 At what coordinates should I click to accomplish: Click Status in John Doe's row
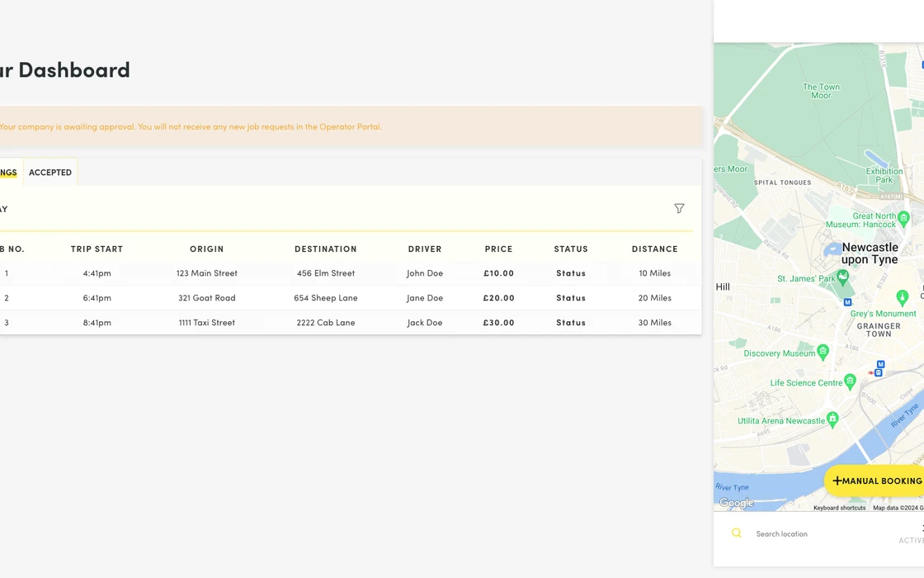click(571, 273)
